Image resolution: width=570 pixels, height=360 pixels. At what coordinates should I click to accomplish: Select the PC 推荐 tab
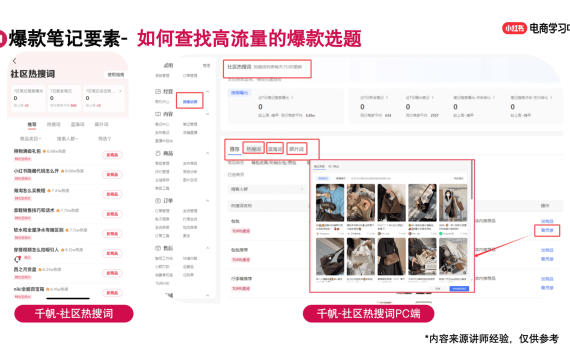tap(234, 149)
